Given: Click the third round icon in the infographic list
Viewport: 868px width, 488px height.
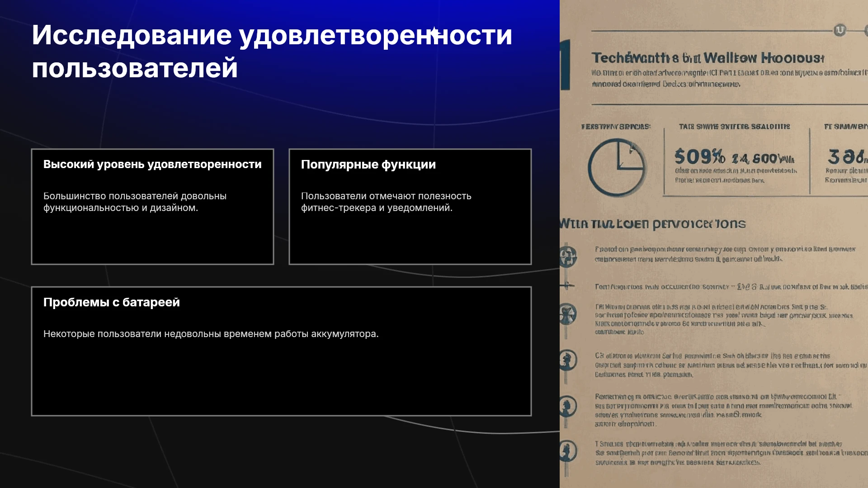Looking at the screenshot, I should (568, 314).
